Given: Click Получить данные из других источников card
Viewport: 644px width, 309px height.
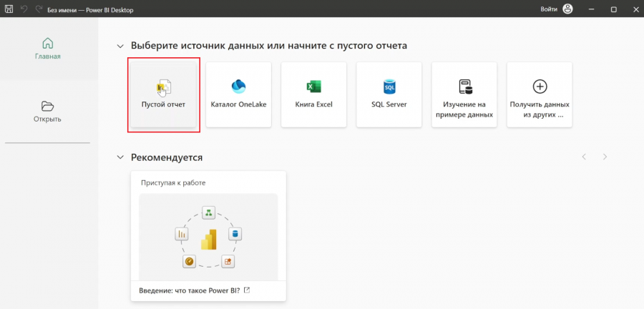Looking at the screenshot, I should click(540, 95).
